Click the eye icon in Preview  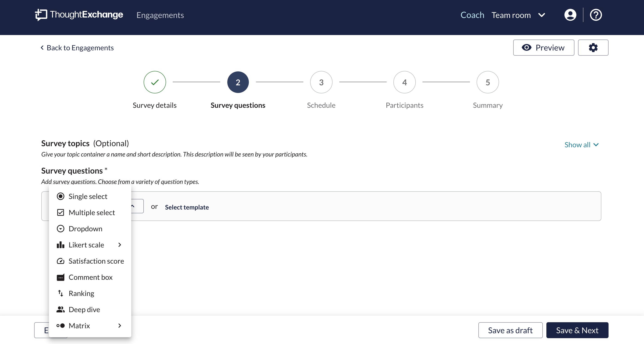526,48
